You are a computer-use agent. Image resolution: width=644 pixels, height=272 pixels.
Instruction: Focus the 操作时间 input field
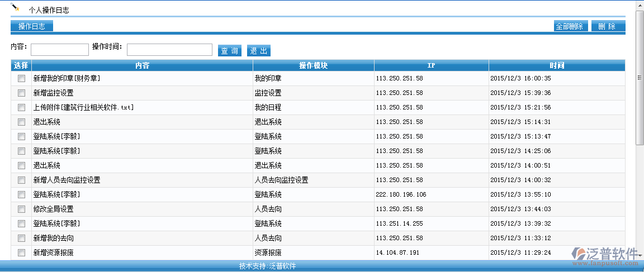pyautogui.click(x=169, y=50)
